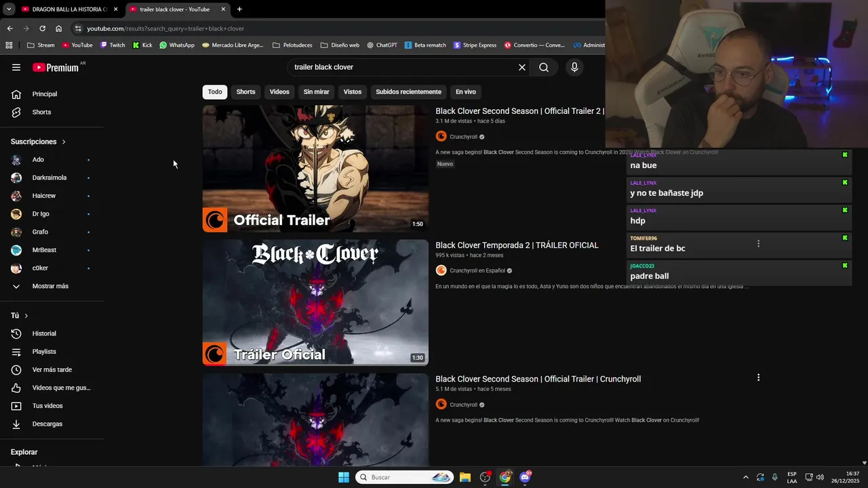Open the ChatGPT bookmark

[382, 45]
